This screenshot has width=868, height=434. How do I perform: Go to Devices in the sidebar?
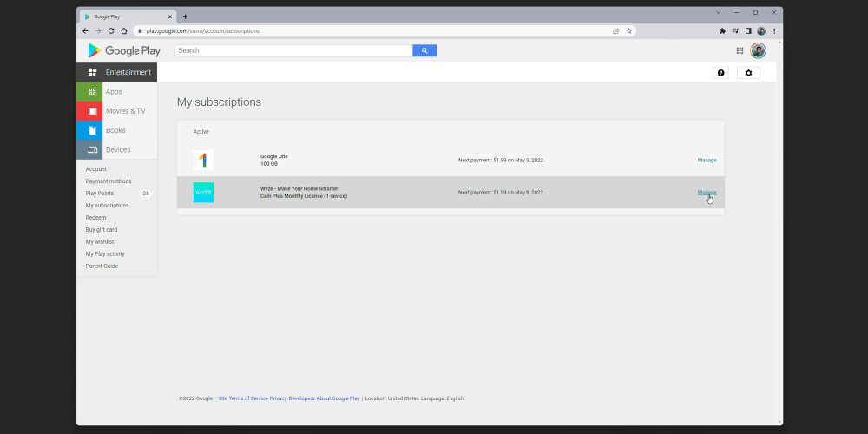click(x=118, y=150)
